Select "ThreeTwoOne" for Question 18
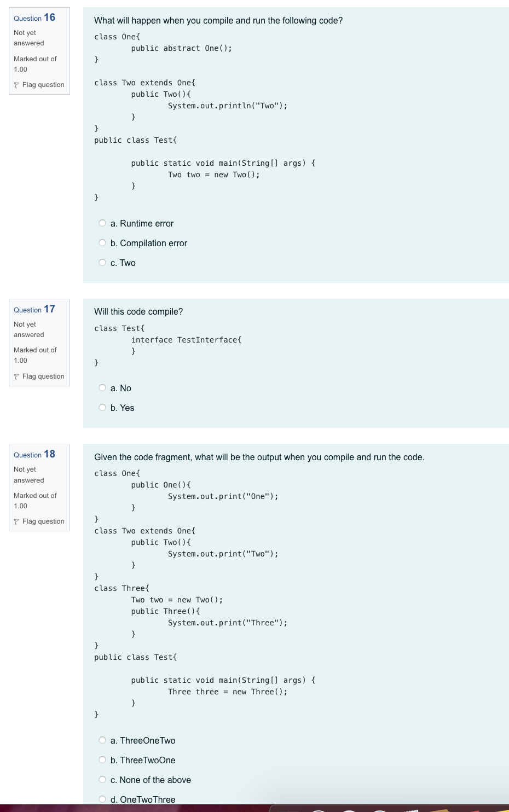The image size is (509, 812). [x=102, y=759]
